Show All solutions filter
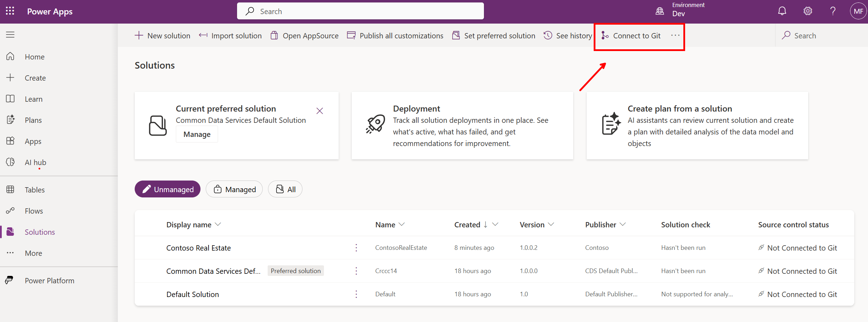The width and height of the screenshot is (868, 322). click(285, 189)
